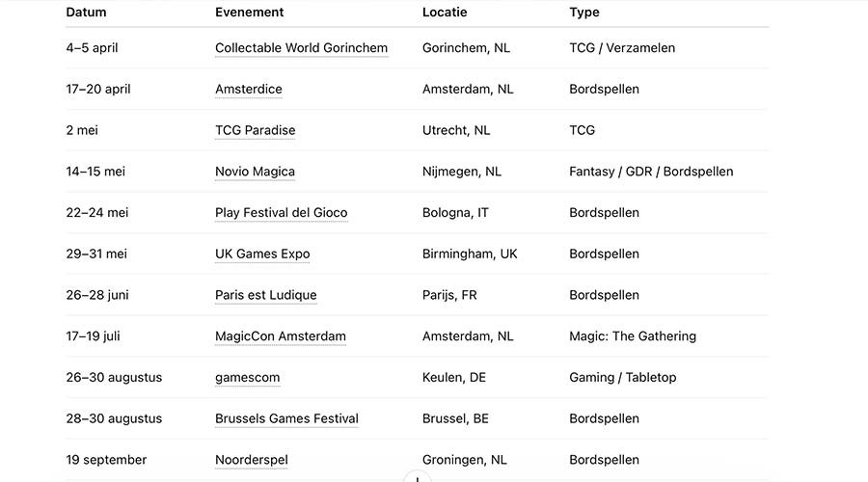Viewport: 868px width, 482px height.
Task: Open the TCG Paradise event link
Action: 255,131
